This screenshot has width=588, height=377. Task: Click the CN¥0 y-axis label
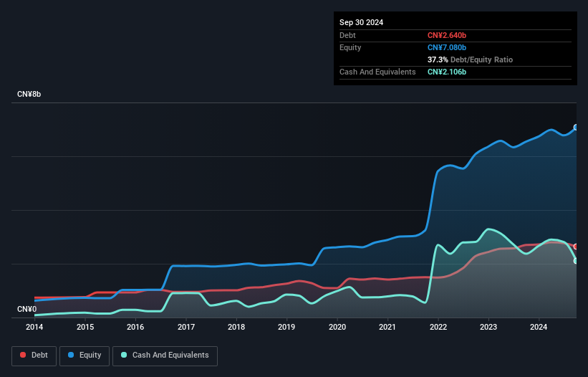(x=27, y=309)
